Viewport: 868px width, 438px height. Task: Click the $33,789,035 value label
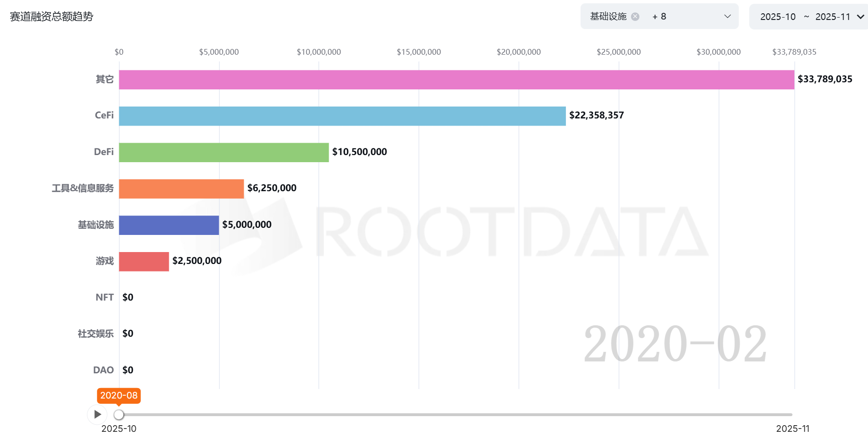click(824, 79)
